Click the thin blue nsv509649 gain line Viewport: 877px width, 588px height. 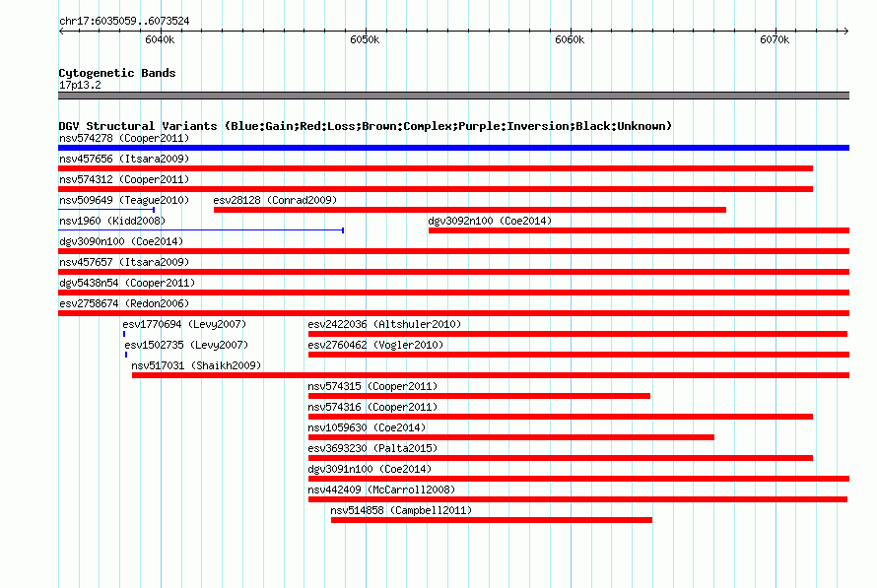pos(106,210)
